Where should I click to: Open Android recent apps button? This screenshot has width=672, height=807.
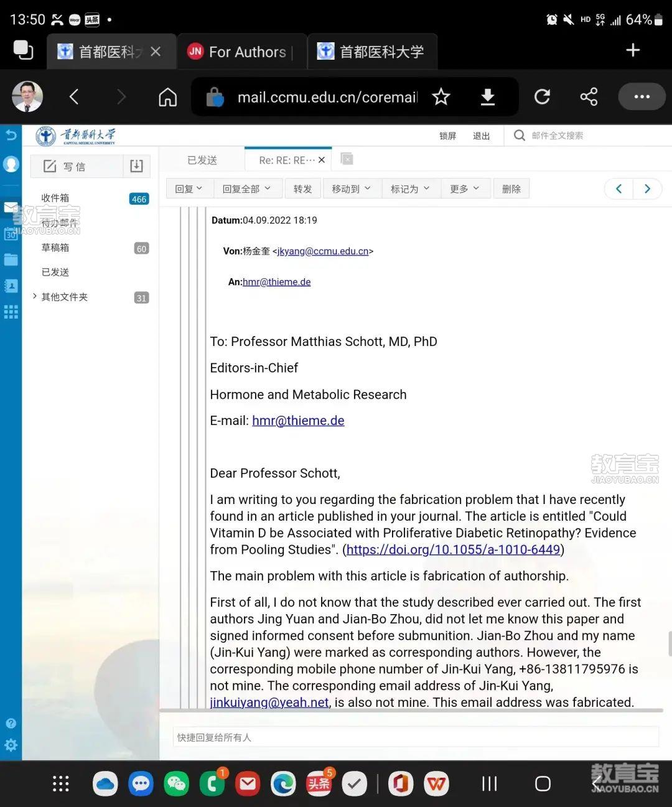[x=490, y=784]
